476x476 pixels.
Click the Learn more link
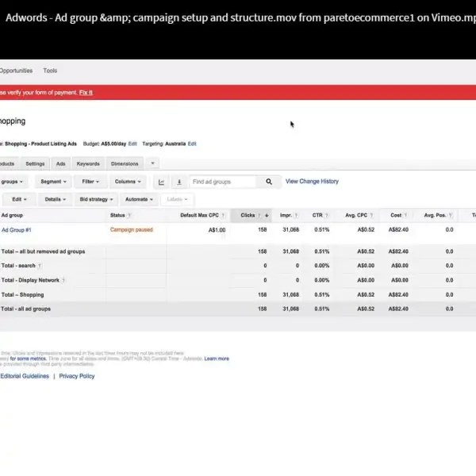pyautogui.click(x=217, y=359)
